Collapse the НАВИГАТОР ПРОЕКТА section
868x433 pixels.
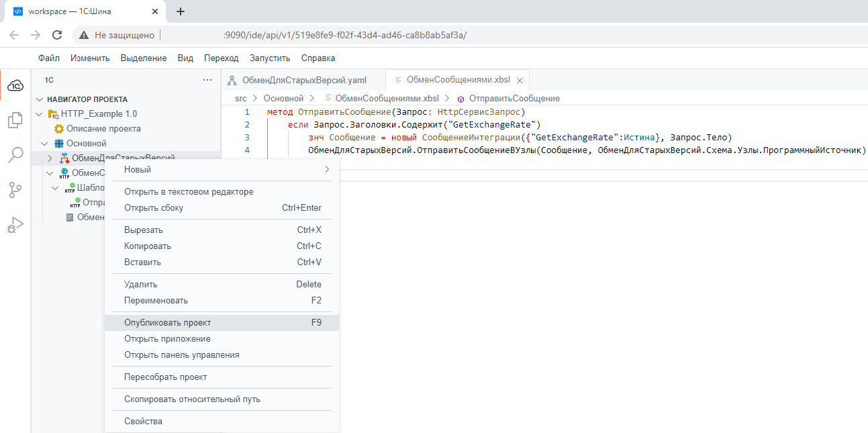tap(39, 99)
